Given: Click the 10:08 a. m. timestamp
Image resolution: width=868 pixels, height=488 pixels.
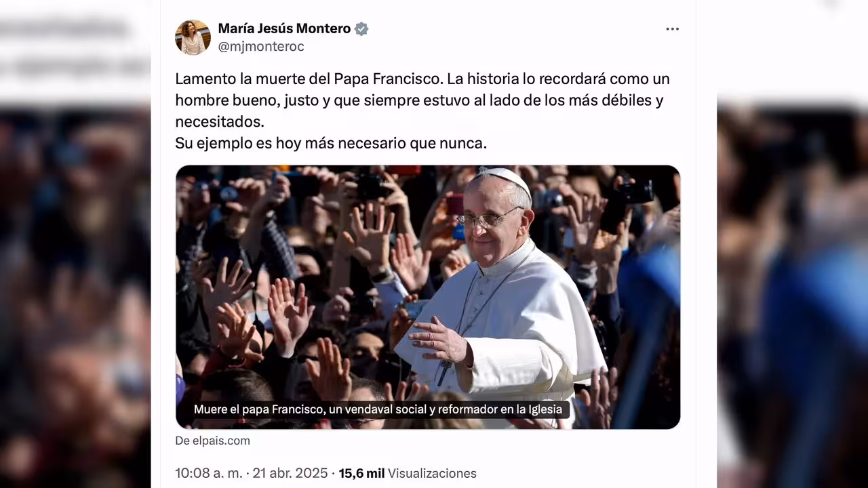Looking at the screenshot, I should (x=208, y=473).
